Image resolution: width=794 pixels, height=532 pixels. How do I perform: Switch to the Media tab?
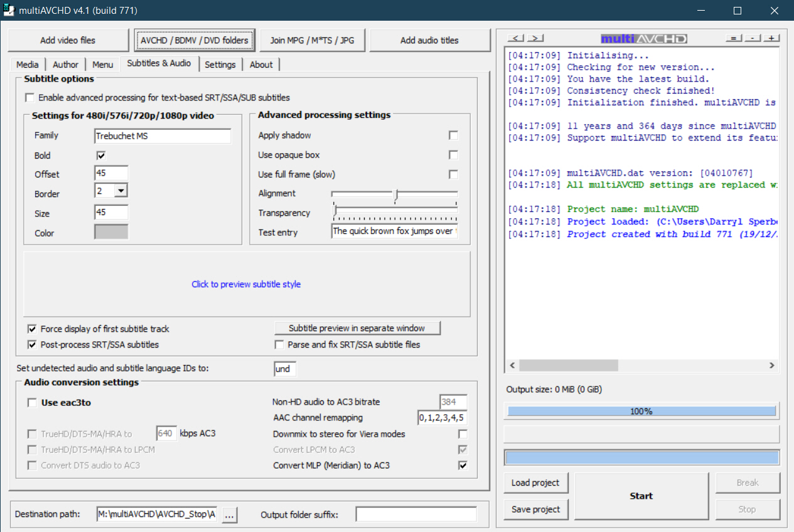(28, 65)
